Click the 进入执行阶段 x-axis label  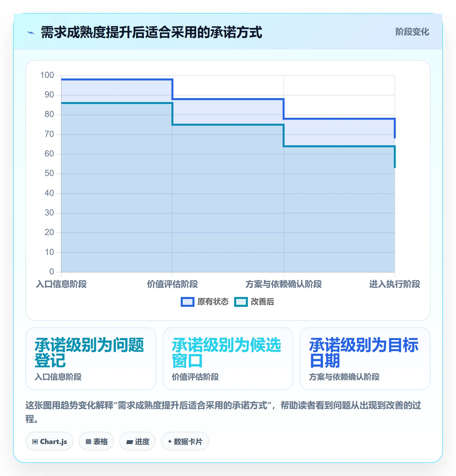pos(395,284)
